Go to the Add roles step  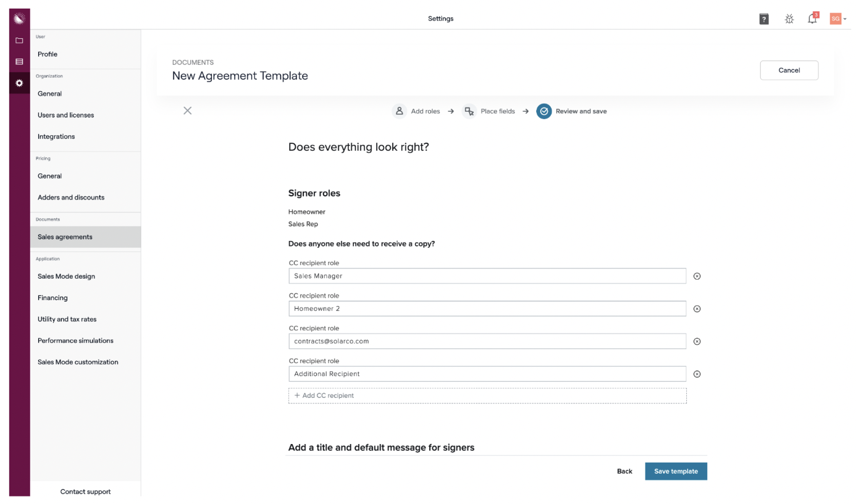[417, 111]
